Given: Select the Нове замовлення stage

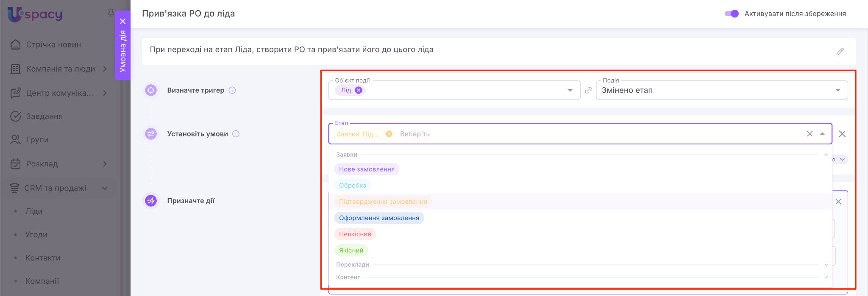Looking at the screenshot, I should (367, 169).
